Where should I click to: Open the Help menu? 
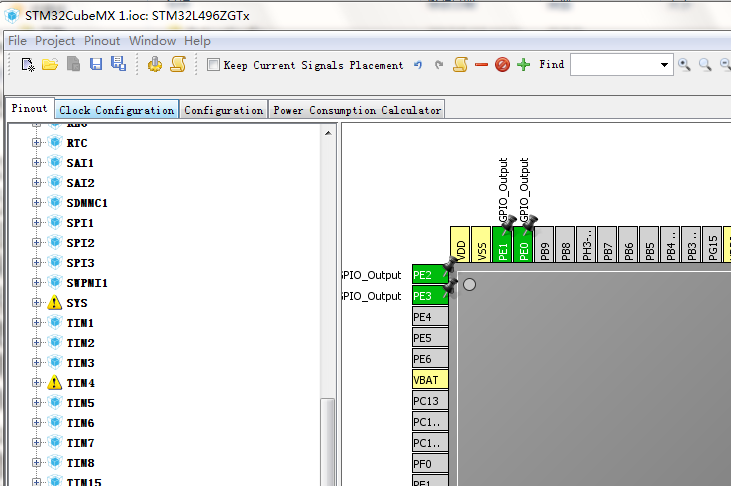(x=197, y=41)
